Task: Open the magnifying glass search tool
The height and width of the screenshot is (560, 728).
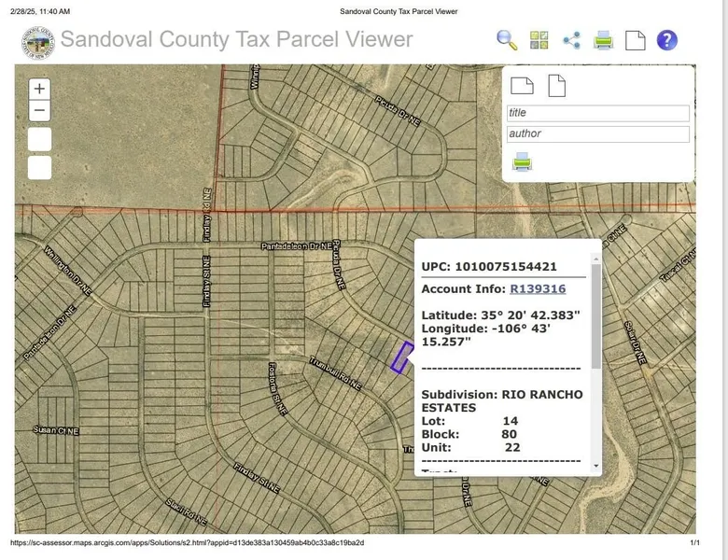Action: pos(507,39)
